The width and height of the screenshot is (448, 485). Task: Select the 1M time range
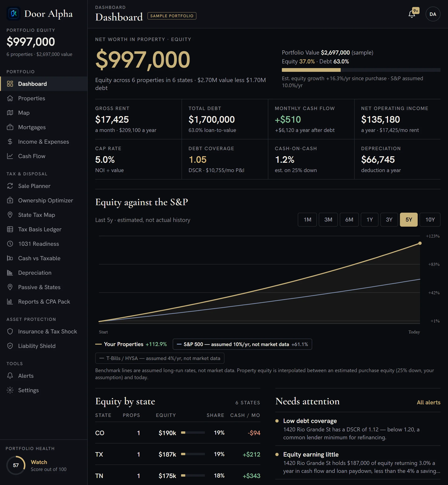click(x=307, y=220)
